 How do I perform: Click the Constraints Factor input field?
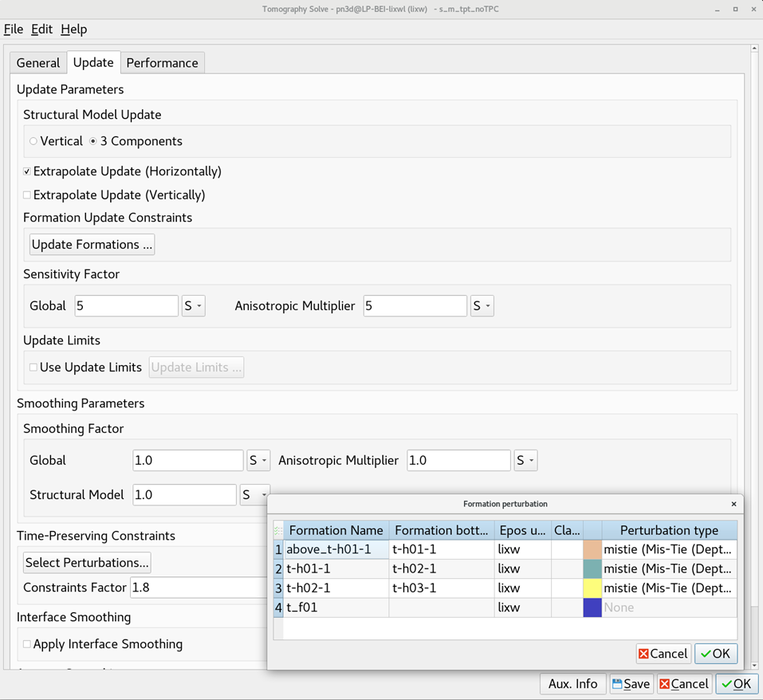(199, 588)
